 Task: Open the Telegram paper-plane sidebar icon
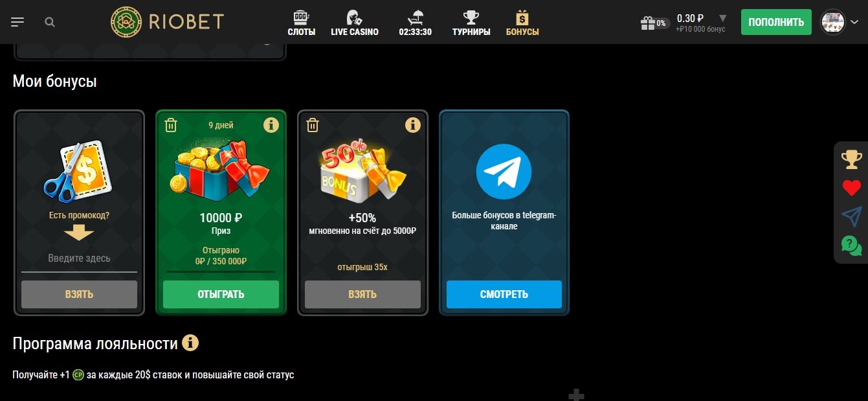point(852,217)
